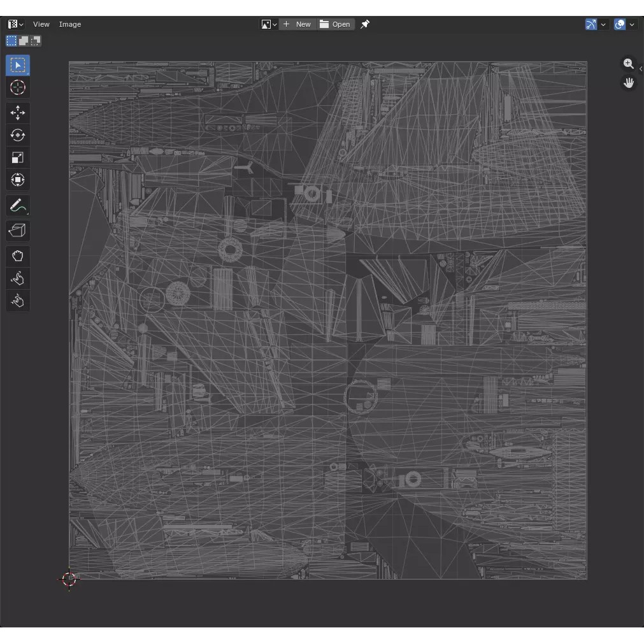
Task: Expand the overlays options dropdown arrow
Action: 632,24
